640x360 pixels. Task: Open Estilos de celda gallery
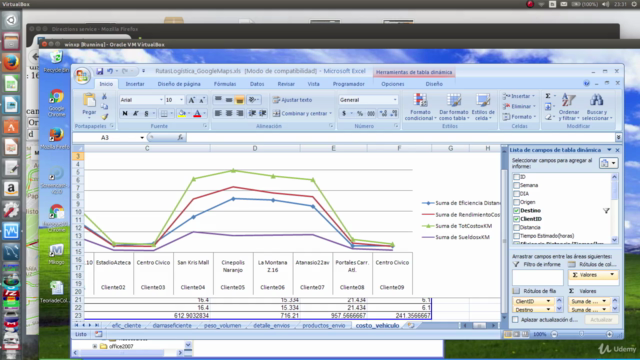[x=483, y=107]
